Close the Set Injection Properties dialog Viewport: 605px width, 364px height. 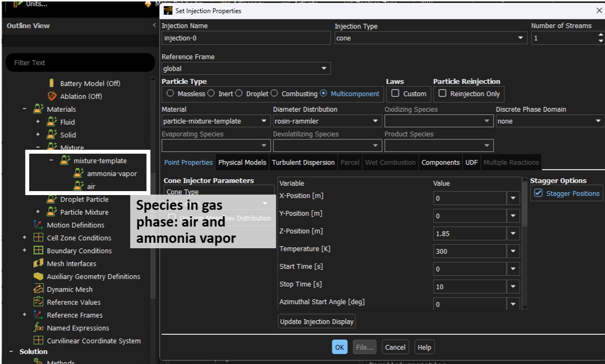click(x=599, y=10)
